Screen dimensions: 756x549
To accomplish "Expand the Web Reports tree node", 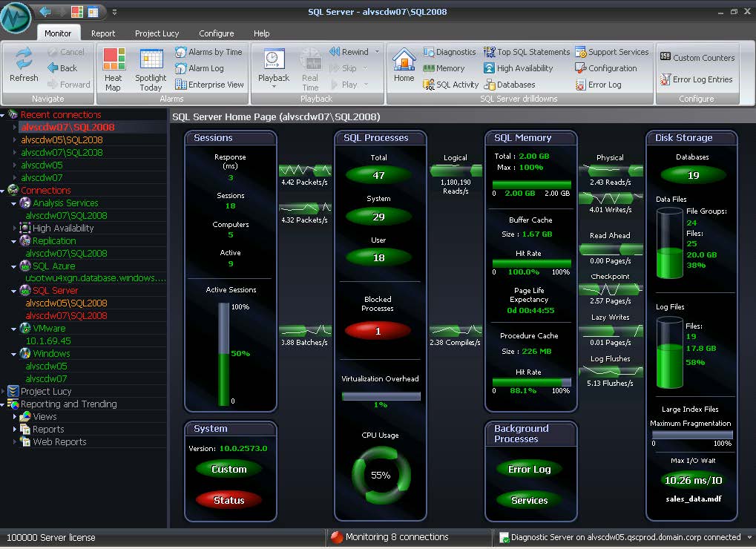I will tap(14, 441).
